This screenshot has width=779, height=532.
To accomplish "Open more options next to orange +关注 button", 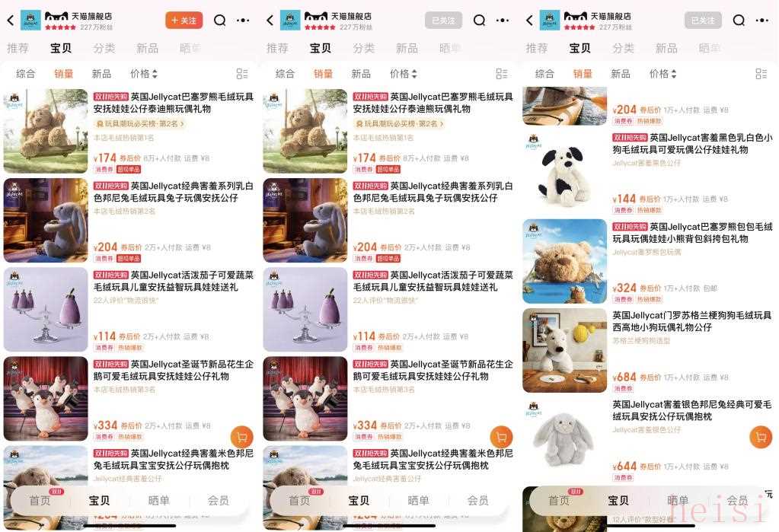I will click(x=243, y=21).
